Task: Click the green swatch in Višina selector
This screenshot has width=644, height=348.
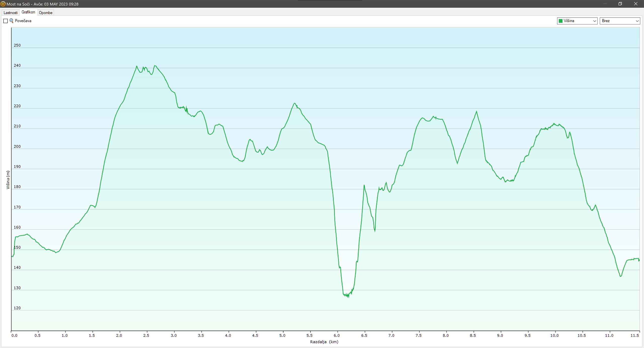Action: click(x=560, y=21)
